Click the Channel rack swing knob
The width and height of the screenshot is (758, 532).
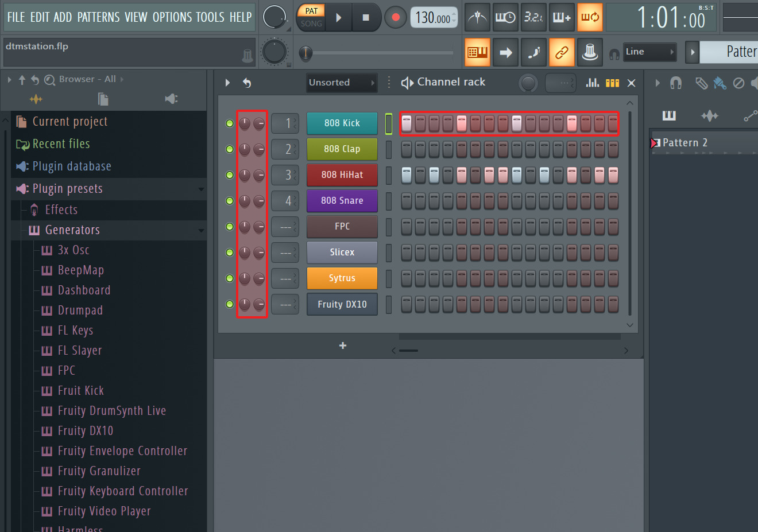pyautogui.click(x=528, y=83)
